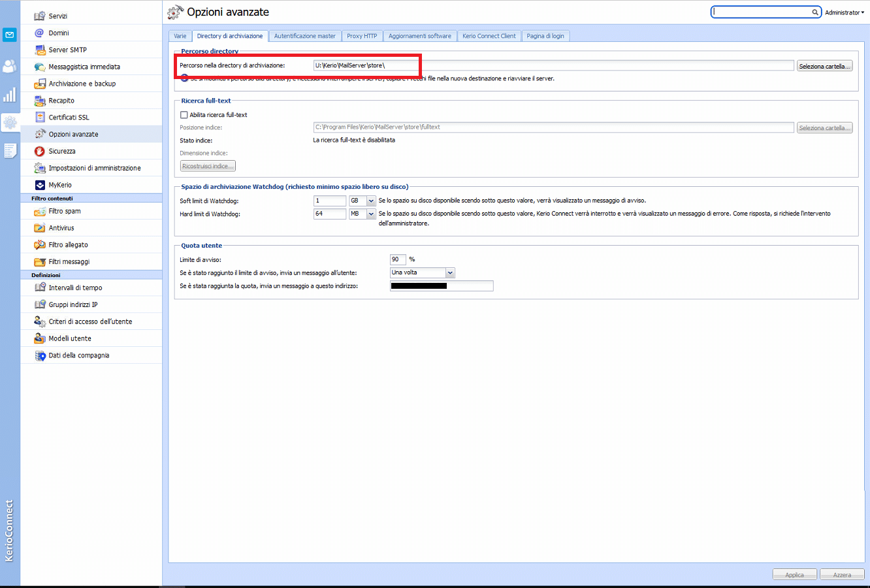Click the Dati della compagnia icon
The width and height of the screenshot is (870, 588).
click(40, 355)
